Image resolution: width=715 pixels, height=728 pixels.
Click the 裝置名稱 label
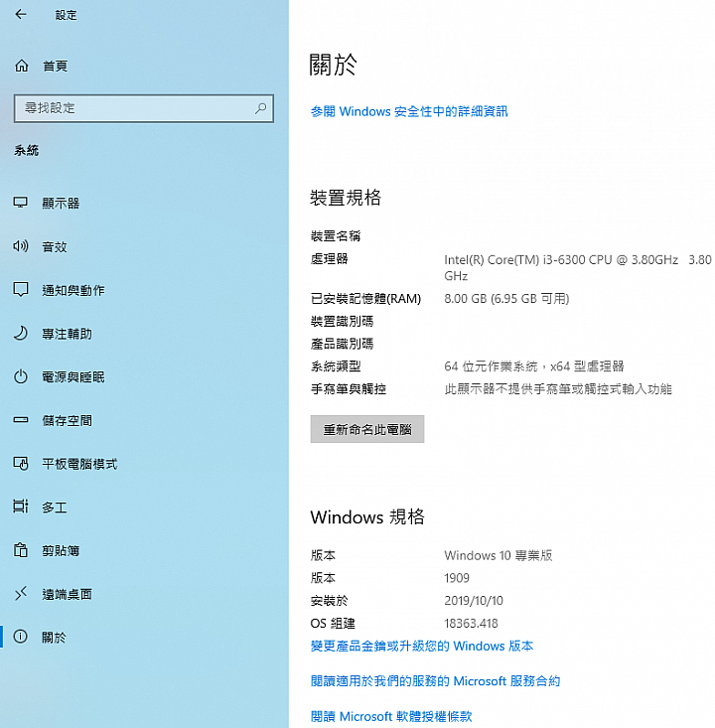[336, 235]
